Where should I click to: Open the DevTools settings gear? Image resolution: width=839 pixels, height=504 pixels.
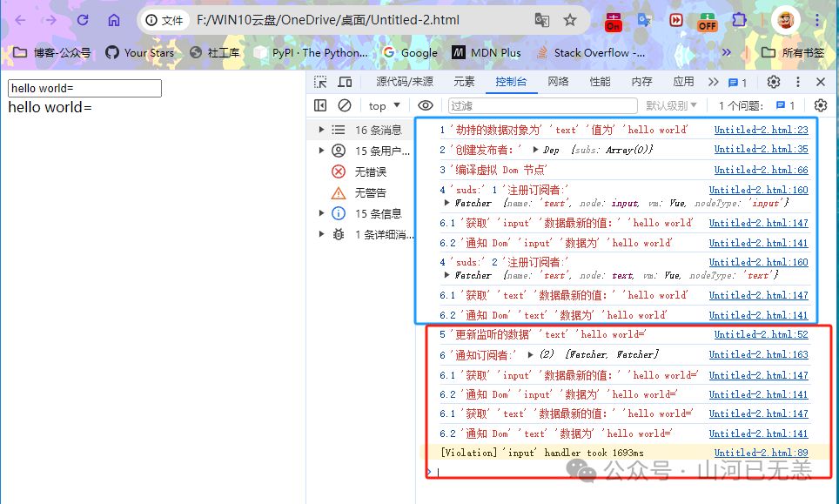point(773,82)
